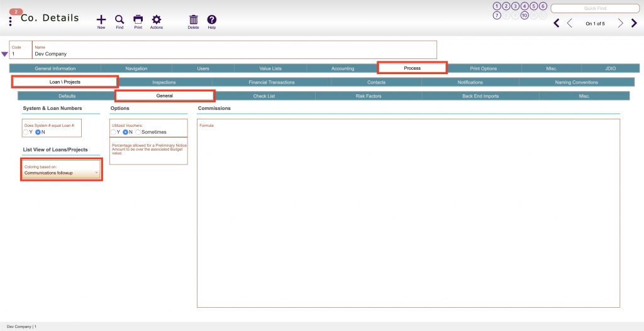The image size is (644, 331).
Task: Click Preliminary Notice percentage field
Action: tap(148, 151)
